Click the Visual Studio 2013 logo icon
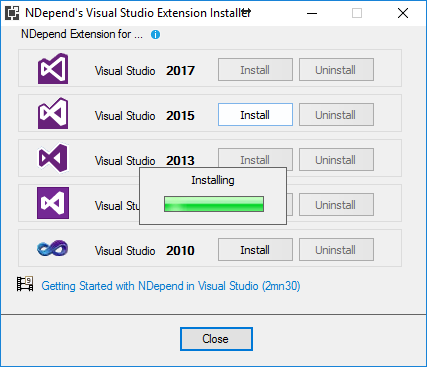427x367 pixels. point(53,158)
